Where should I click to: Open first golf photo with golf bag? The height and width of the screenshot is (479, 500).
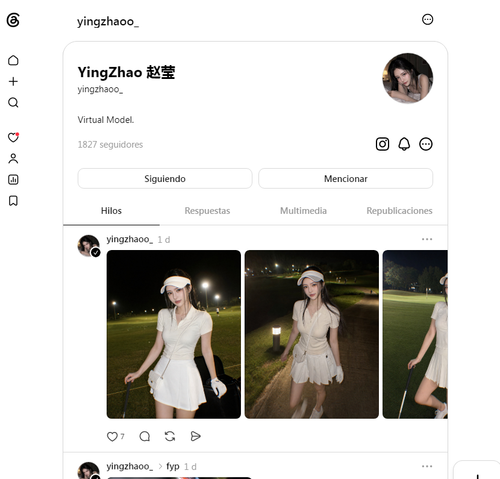[x=174, y=334]
